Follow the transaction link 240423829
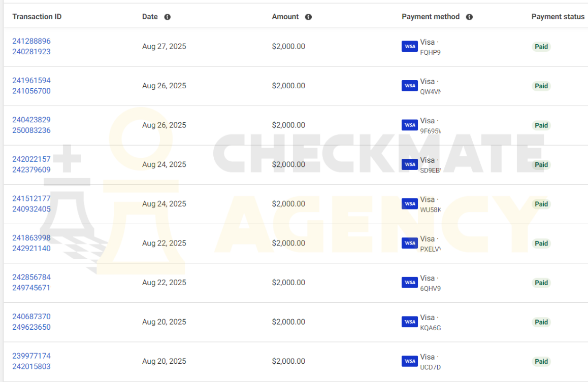The height and width of the screenshot is (382, 588). tap(31, 120)
